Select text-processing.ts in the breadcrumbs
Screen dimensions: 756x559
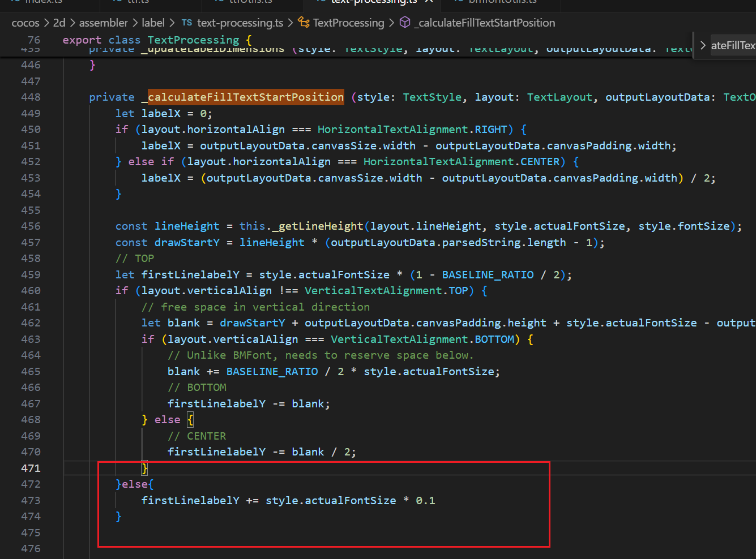tap(240, 23)
